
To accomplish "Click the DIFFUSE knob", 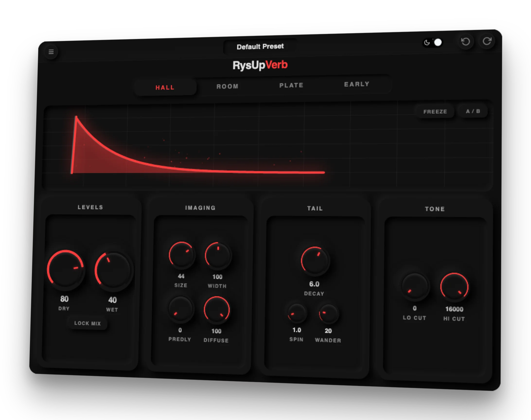I will point(217,310).
